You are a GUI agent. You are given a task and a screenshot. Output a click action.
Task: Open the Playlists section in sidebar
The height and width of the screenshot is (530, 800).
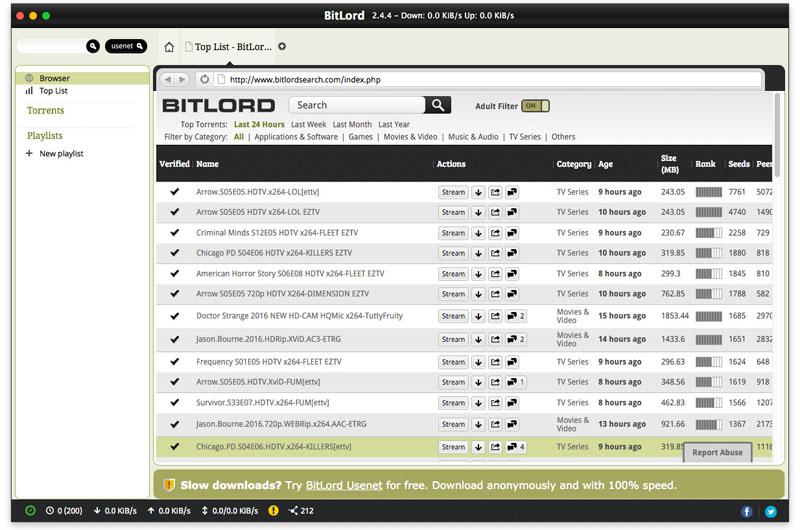45,136
